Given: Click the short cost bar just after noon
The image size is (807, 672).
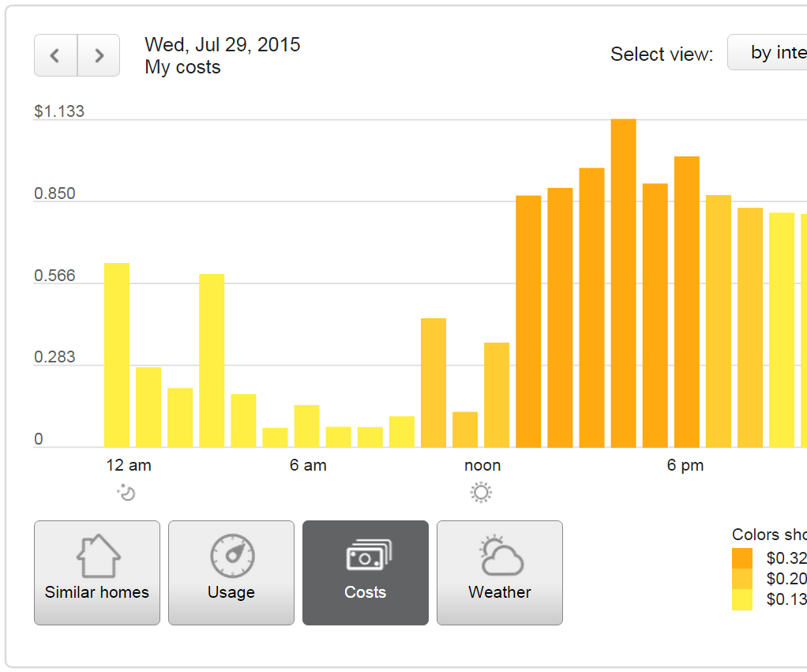Looking at the screenshot, I should 466,426.
